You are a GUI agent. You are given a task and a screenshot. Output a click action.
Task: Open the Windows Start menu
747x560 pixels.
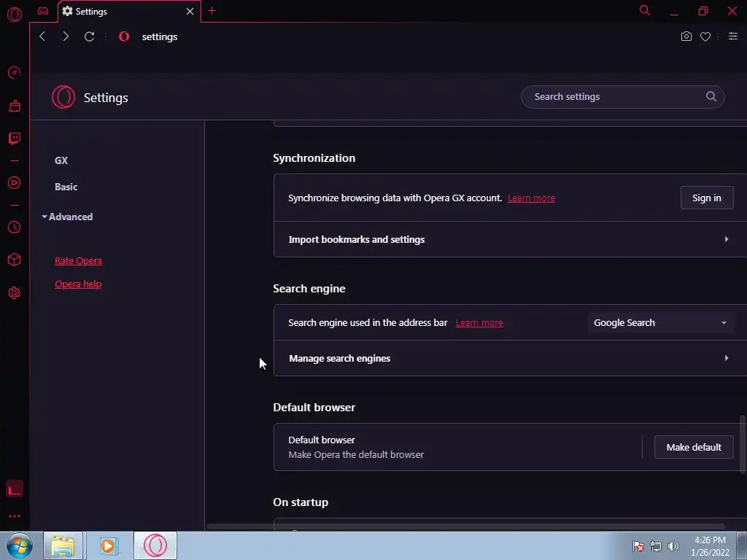(19, 545)
